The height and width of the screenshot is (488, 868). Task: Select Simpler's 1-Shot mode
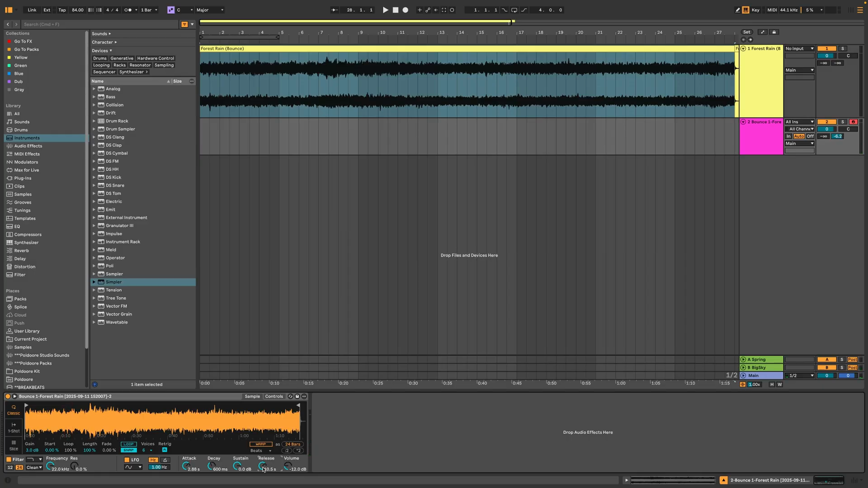point(14,427)
